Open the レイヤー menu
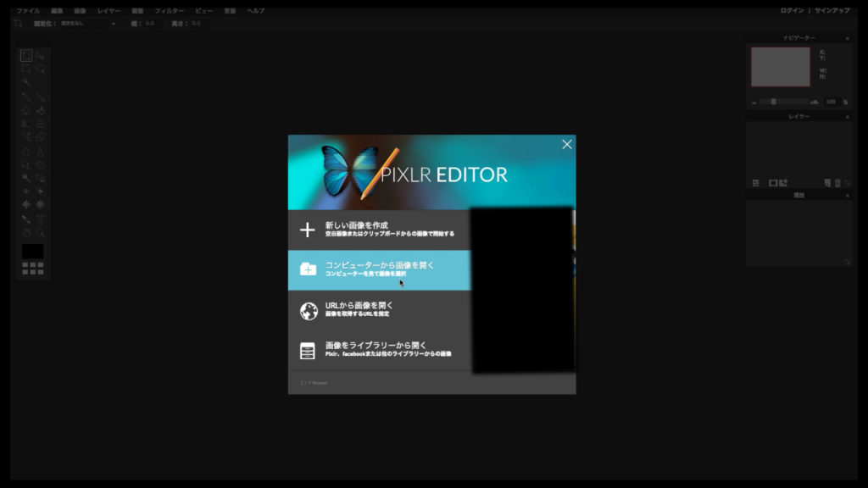Screen dimensions: 868x488 coord(109,10)
